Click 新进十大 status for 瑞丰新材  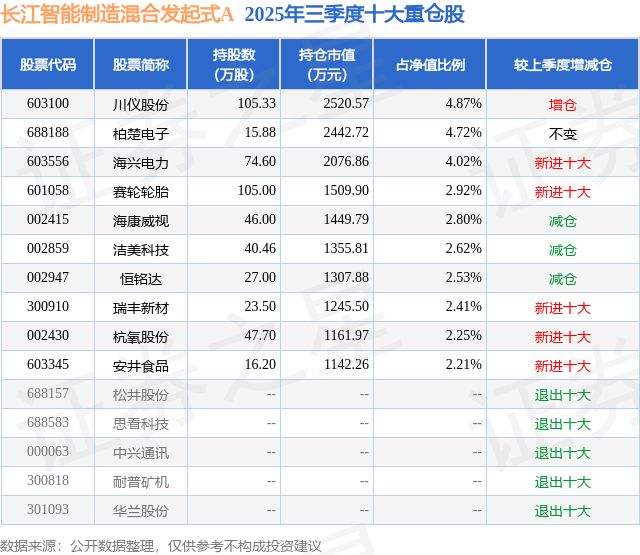click(x=562, y=308)
